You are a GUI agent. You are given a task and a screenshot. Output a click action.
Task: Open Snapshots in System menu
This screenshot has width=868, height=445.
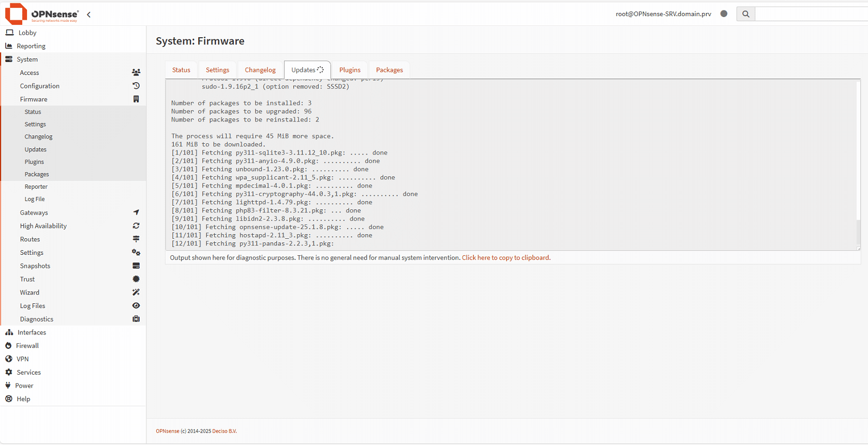(73, 266)
